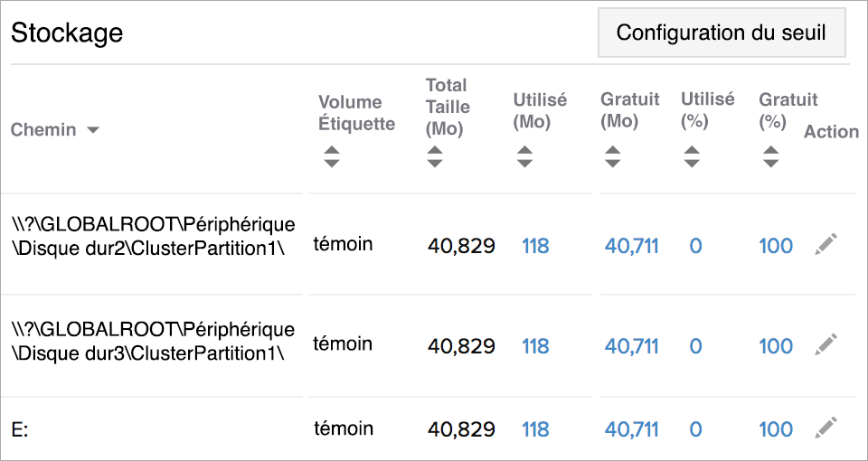Sort by Utilisé (Mo) column arrows

tap(524, 156)
